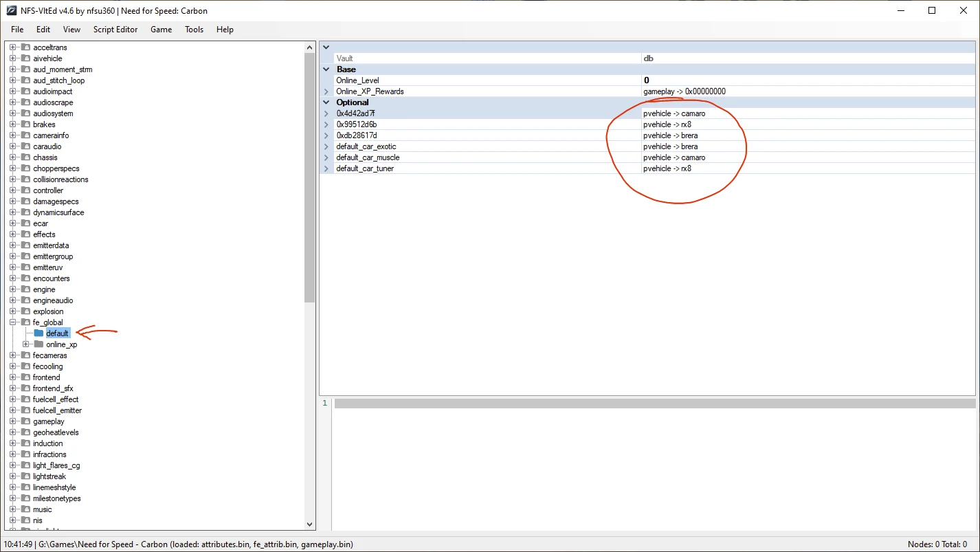Click the NFS-VltEd app icon in title bar

pyautogui.click(x=11, y=10)
